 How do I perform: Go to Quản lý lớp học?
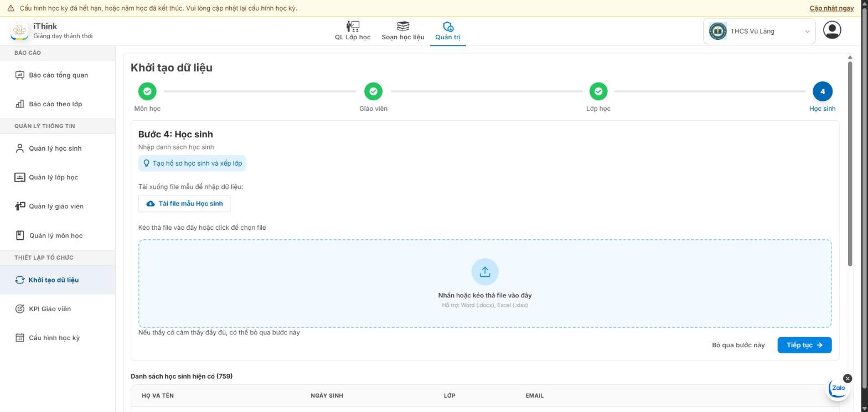click(58, 177)
